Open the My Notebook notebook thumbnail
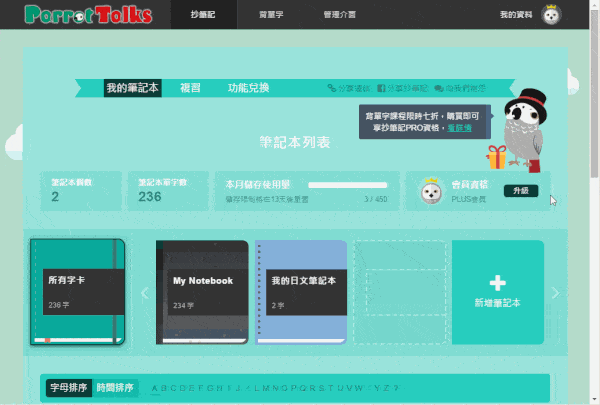Viewport: 600px width, 405px height. point(202,292)
